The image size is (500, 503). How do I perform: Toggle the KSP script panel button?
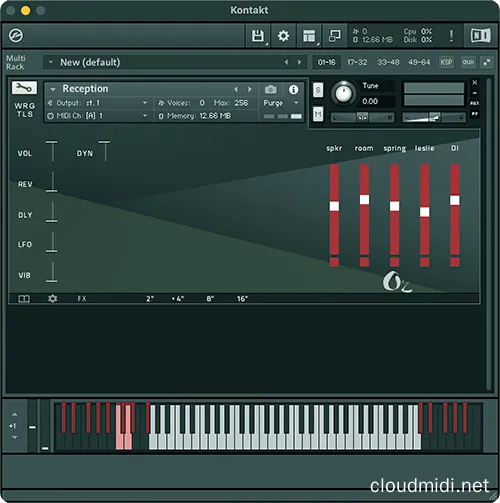click(x=446, y=62)
